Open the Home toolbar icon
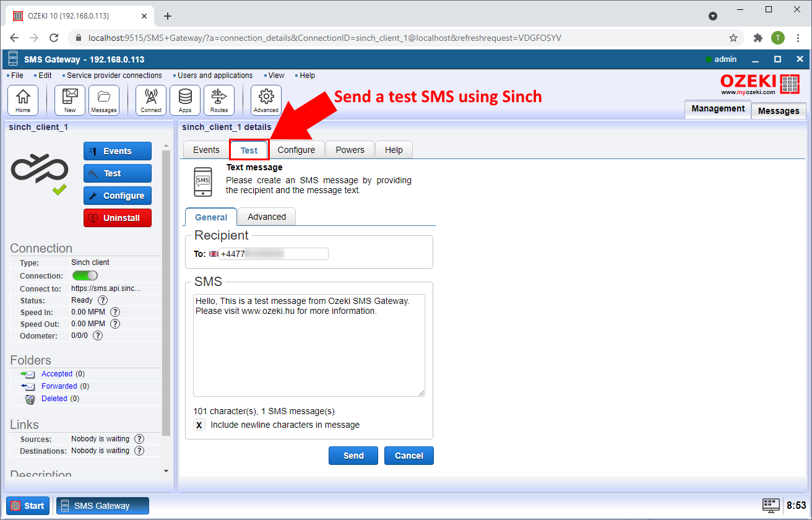 coord(23,100)
